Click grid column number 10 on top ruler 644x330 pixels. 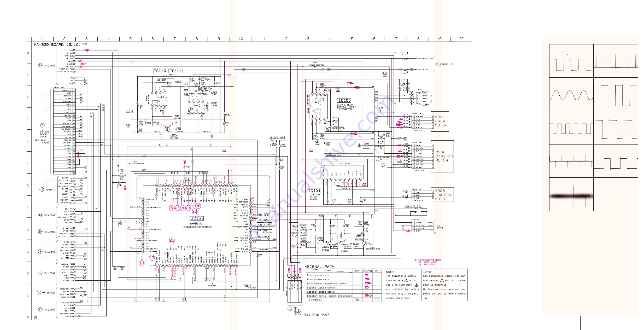click(x=241, y=39)
